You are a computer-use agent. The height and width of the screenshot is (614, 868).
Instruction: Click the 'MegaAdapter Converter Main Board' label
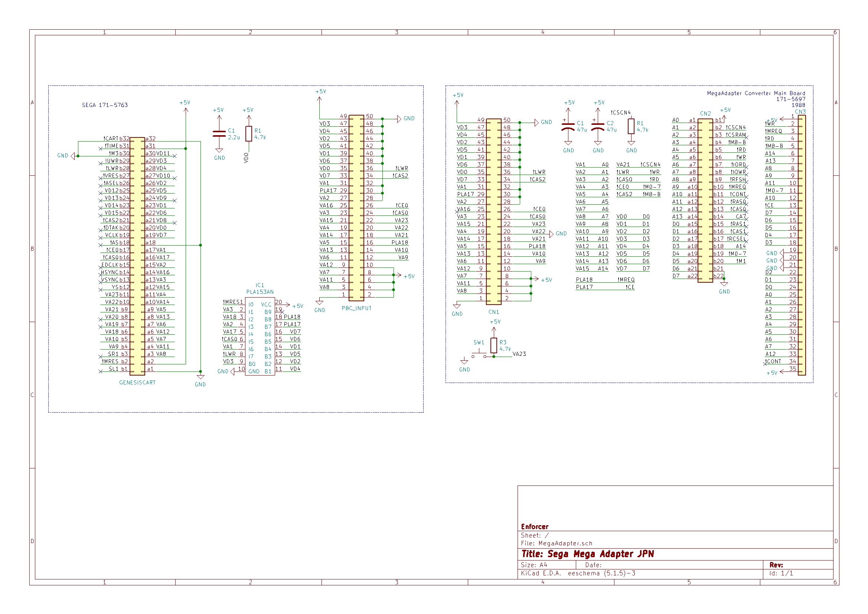point(756,93)
